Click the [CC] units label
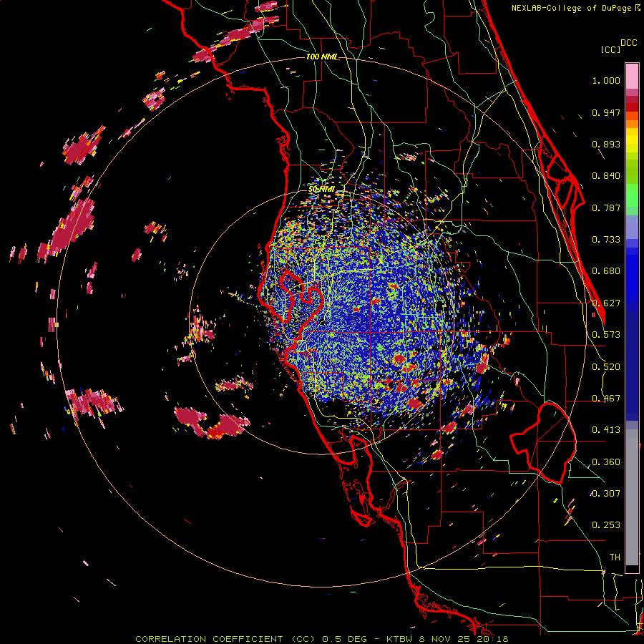Screen dimensions: 644x644 [610, 49]
